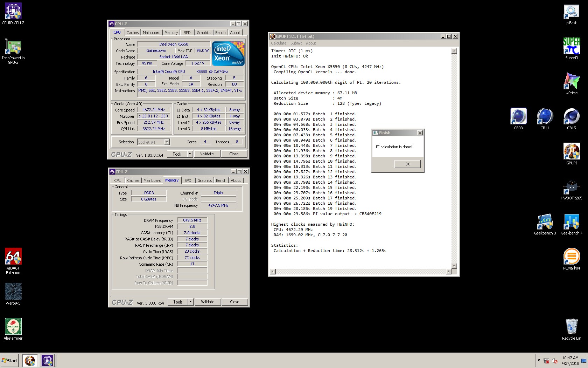The image size is (588, 368).
Task: Launch the Warp9-S desktop shortcut
Action: click(13, 294)
